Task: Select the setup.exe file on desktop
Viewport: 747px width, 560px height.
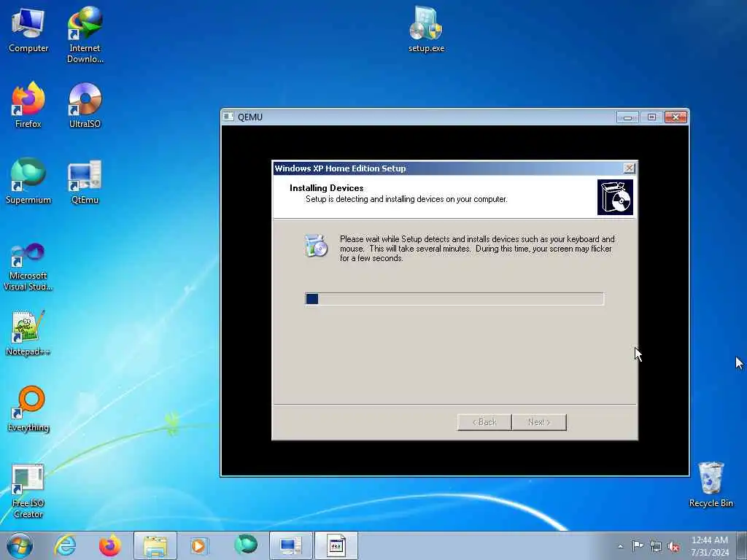Action: 426,29
